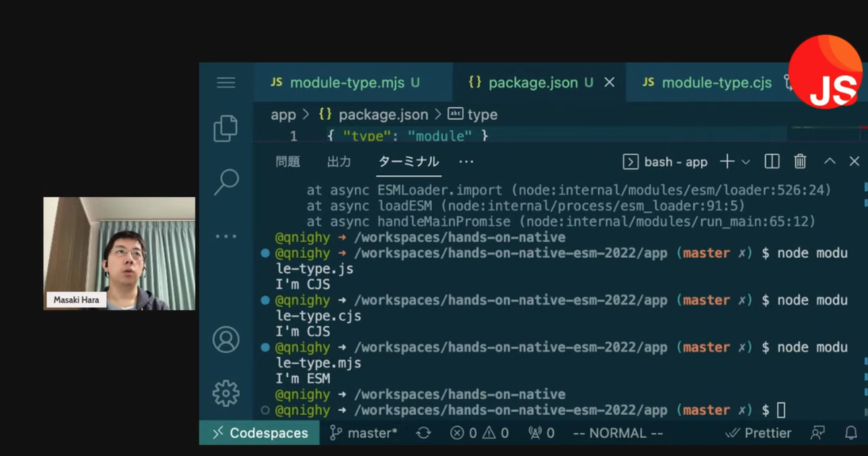Open the Accounts icon above settings
Image resolution: width=868 pixels, height=456 pixels.
(x=226, y=339)
